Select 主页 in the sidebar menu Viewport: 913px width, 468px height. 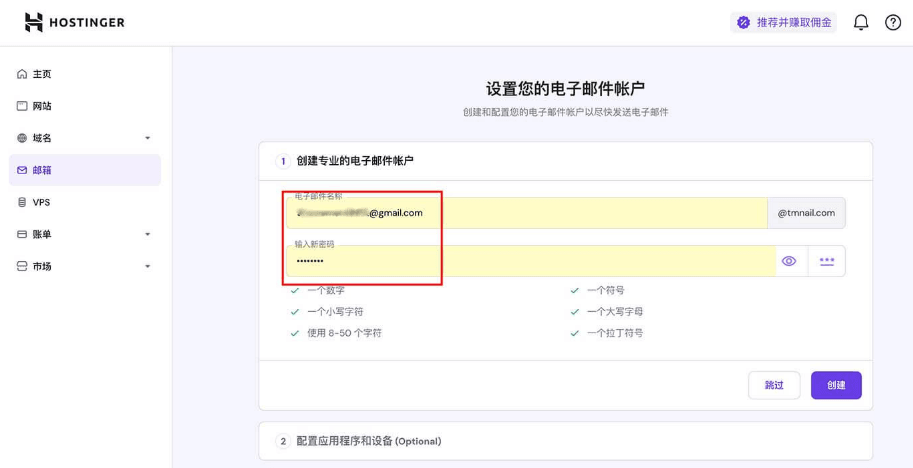(42, 74)
